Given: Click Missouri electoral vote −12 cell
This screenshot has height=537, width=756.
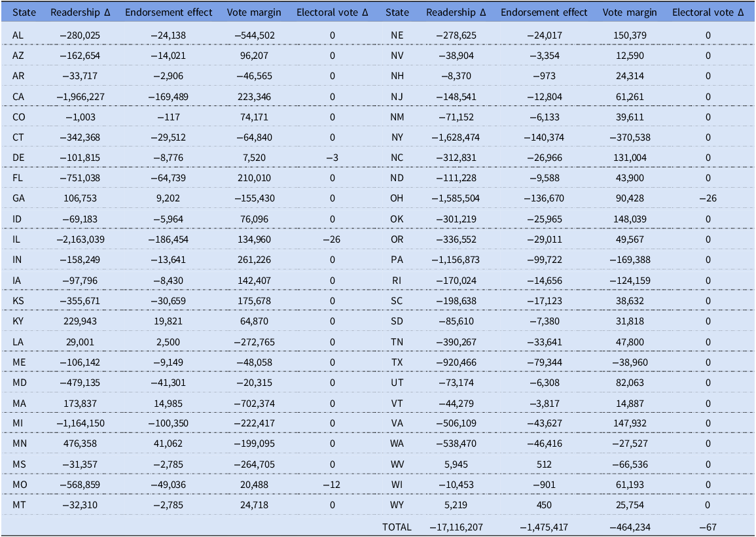Looking at the screenshot, I should pos(332,485).
